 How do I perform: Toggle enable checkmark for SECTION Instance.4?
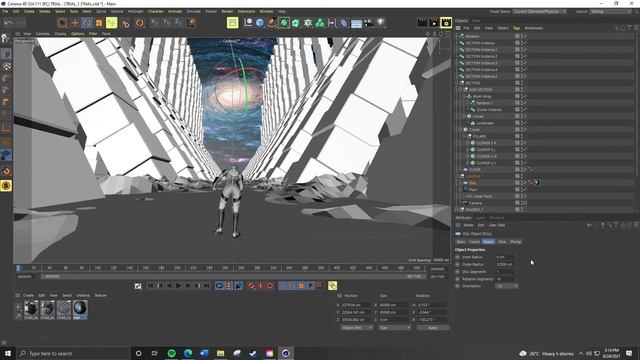pyautogui.click(x=524, y=70)
